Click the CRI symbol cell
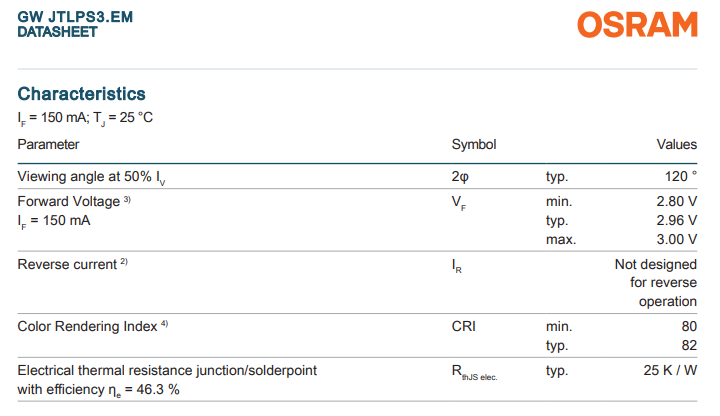Image resolution: width=720 pixels, height=416 pixels. [x=464, y=327]
